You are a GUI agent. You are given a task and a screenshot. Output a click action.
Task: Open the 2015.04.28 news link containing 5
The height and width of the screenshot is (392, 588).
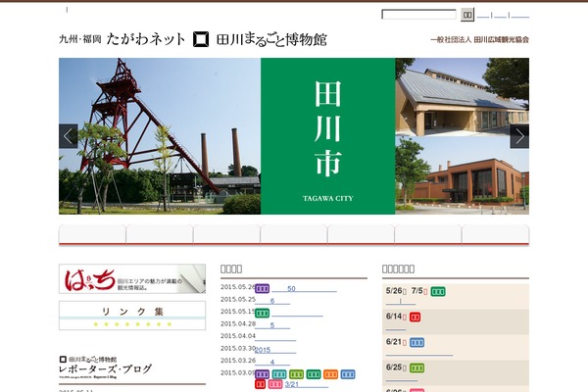point(272,325)
